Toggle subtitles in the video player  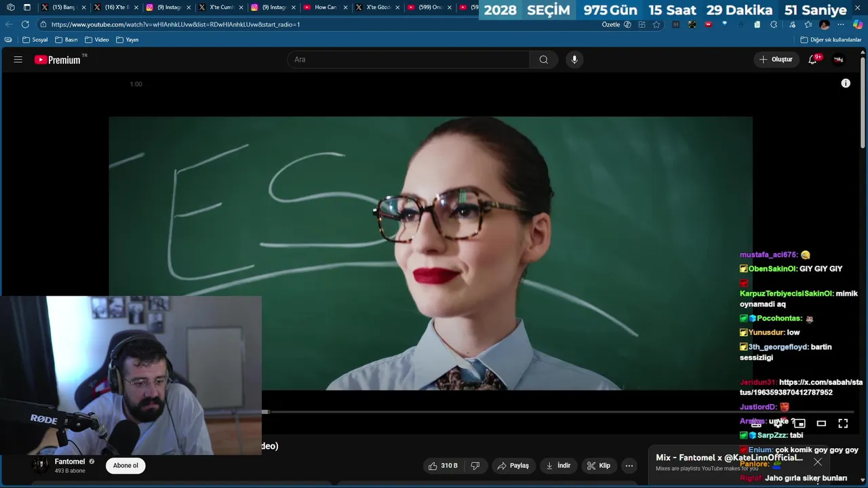[756, 424]
